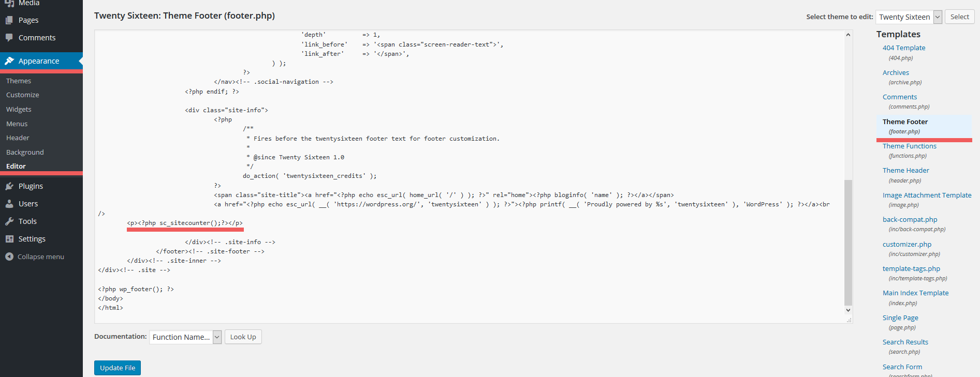Open the Archives template file
Image resolution: width=980 pixels, height=377 pixels.
pyautogui.click(x=896, y=73)
